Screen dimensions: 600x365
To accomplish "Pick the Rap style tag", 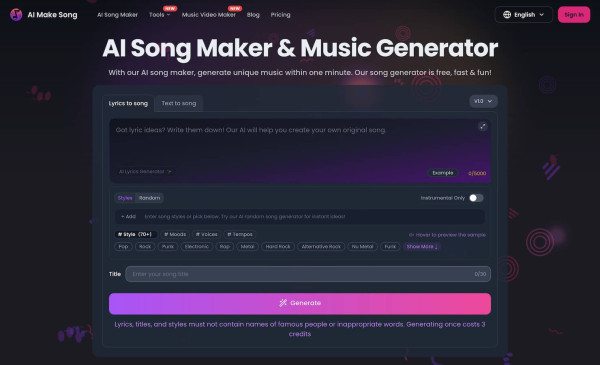I will [225, 247].
